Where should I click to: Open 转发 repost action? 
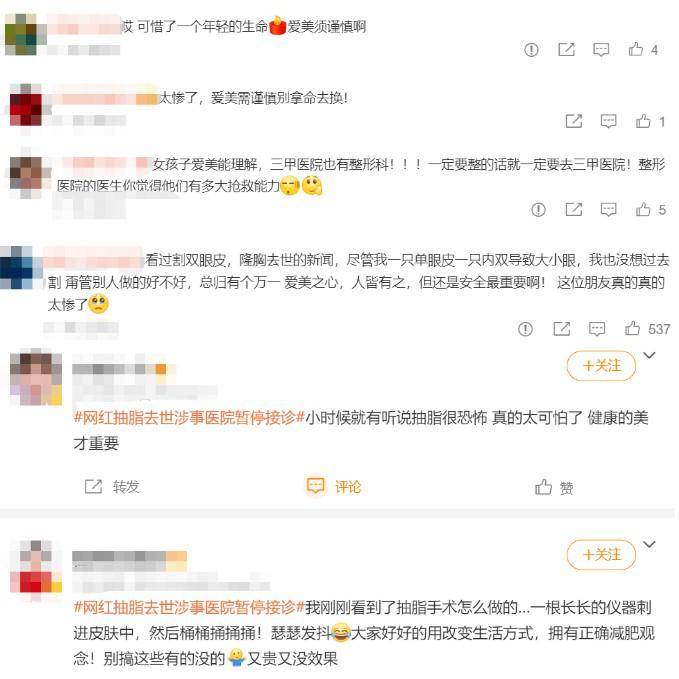(x=112, y=487)
